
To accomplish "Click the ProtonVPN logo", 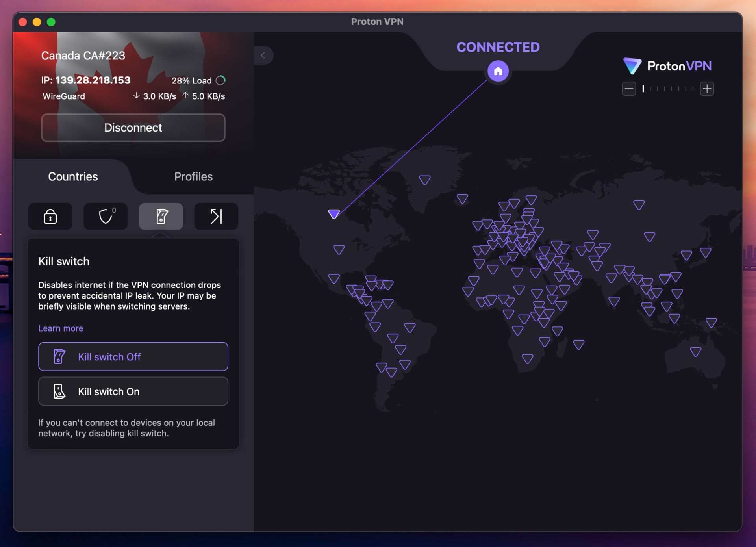I will click(667, 66).
